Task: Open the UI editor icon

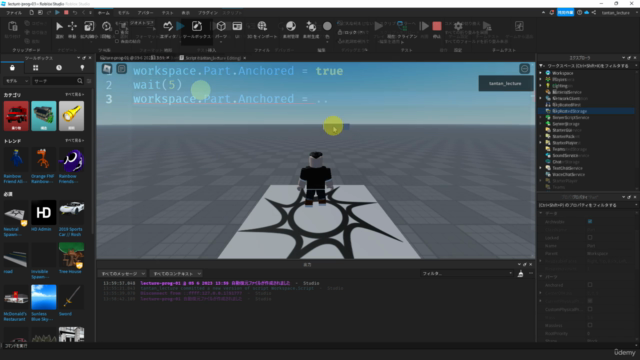Action: 237,27
